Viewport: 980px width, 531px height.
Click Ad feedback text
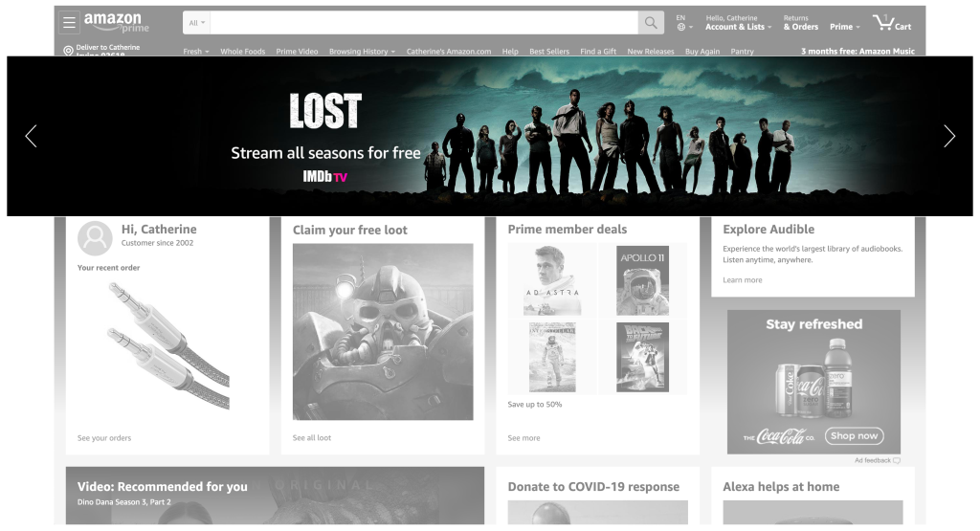coord(873,460)
